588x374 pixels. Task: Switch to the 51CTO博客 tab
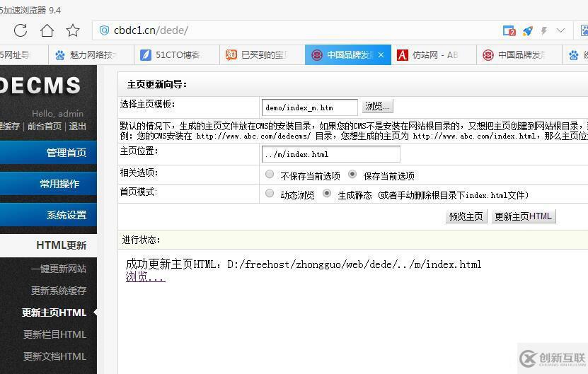[177, 54]
